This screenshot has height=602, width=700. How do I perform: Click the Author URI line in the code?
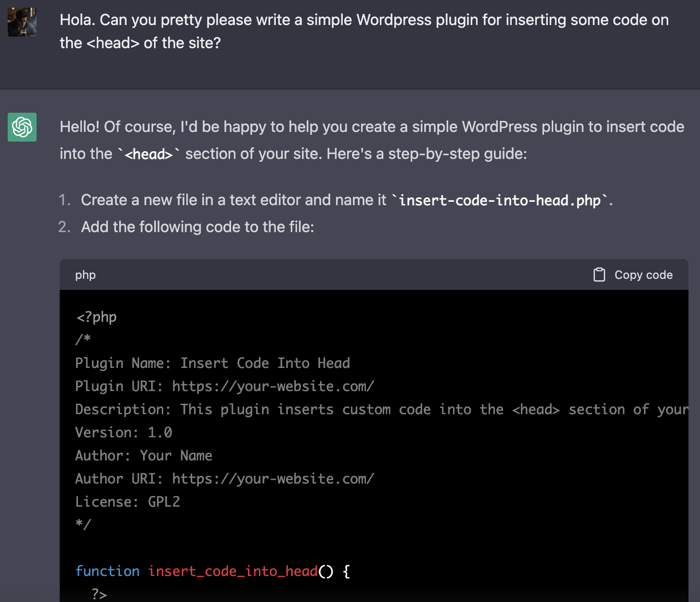[x=225, y=479]
